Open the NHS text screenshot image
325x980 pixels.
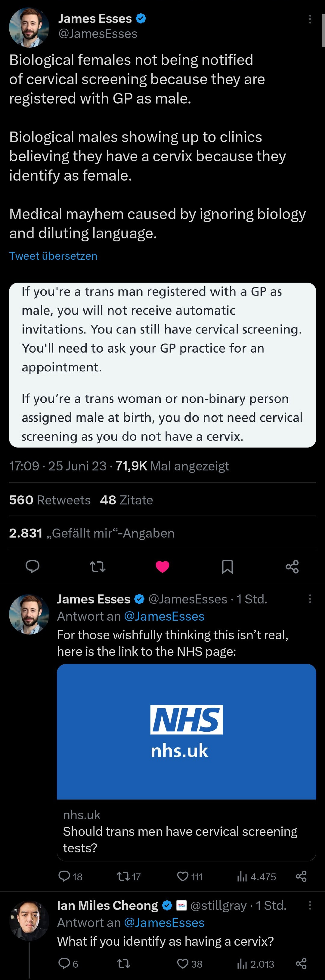162,364
